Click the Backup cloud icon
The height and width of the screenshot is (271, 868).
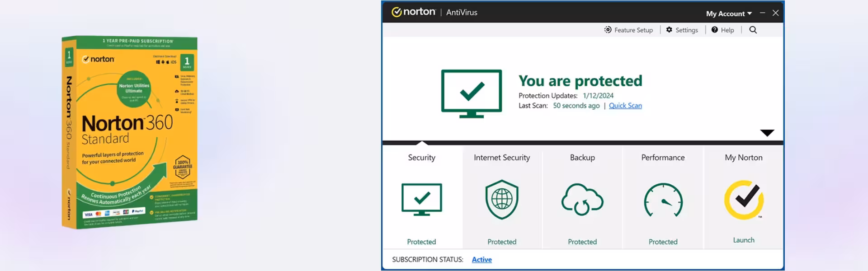click(x=582, y=200)
